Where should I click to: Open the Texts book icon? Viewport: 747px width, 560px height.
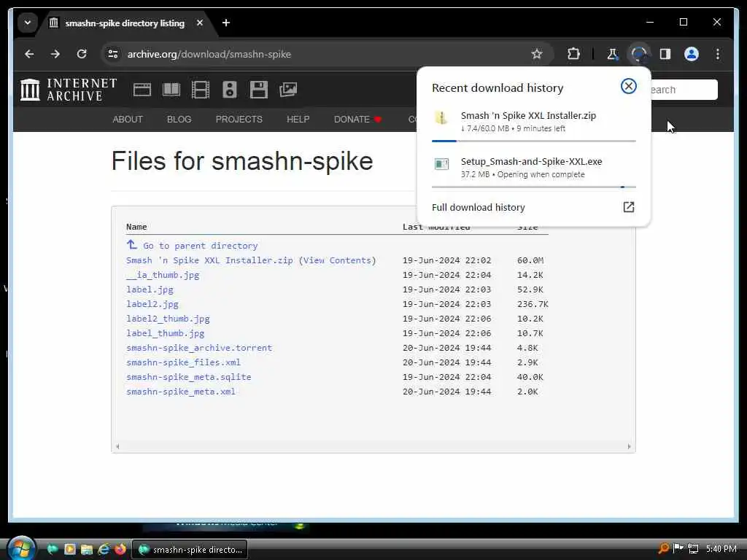[x=171, y=90]
